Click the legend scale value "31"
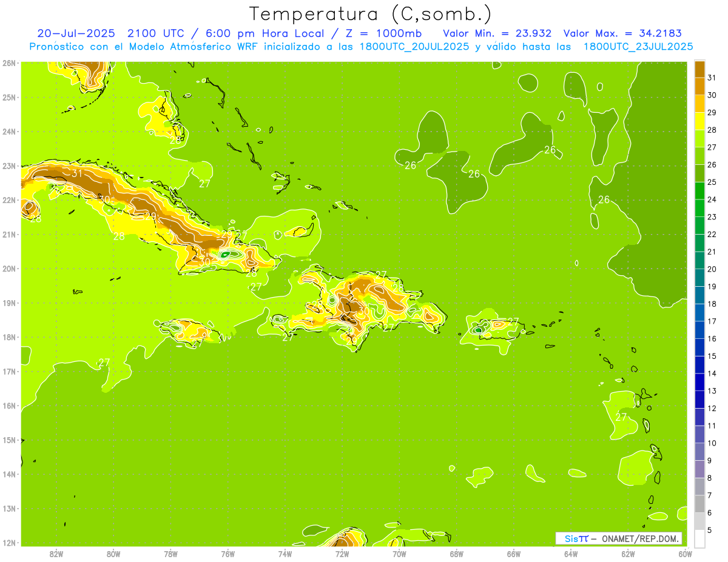Viewport: 728px width, 562px height. coord(712,78)
